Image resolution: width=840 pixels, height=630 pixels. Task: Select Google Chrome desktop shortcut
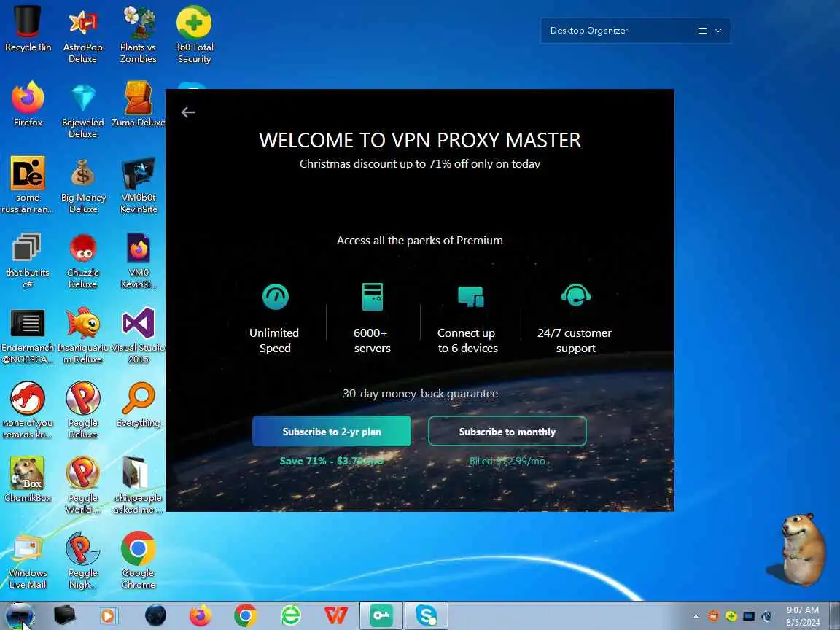coord(139,561)
